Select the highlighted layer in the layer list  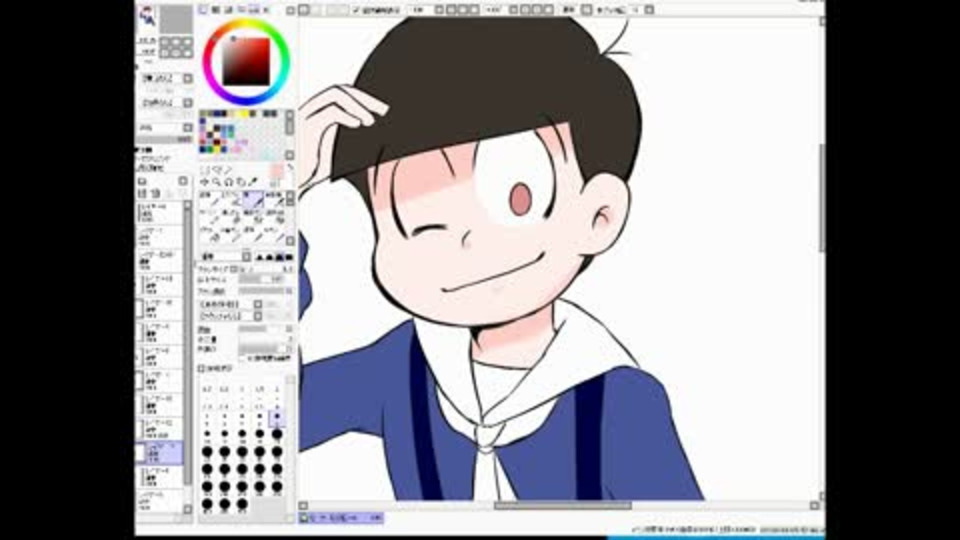tap(159, 453)
